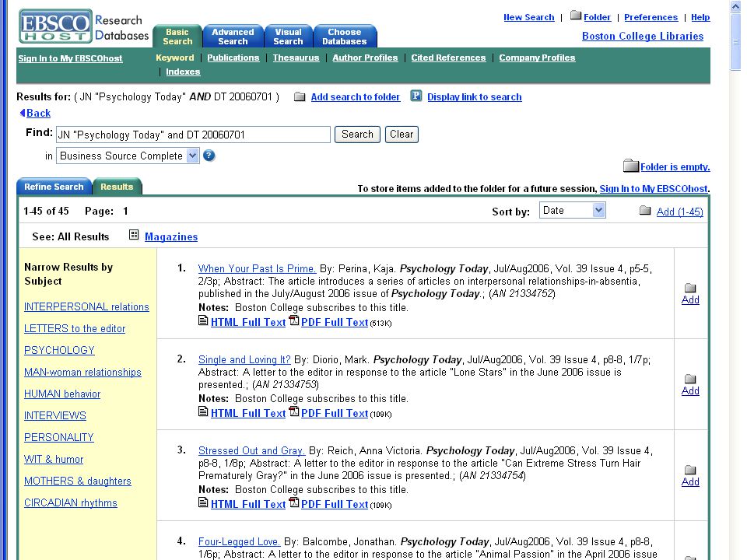The image size is (747, 560).
Task: Click the Add (1-45) link
Action: point(679,212)
